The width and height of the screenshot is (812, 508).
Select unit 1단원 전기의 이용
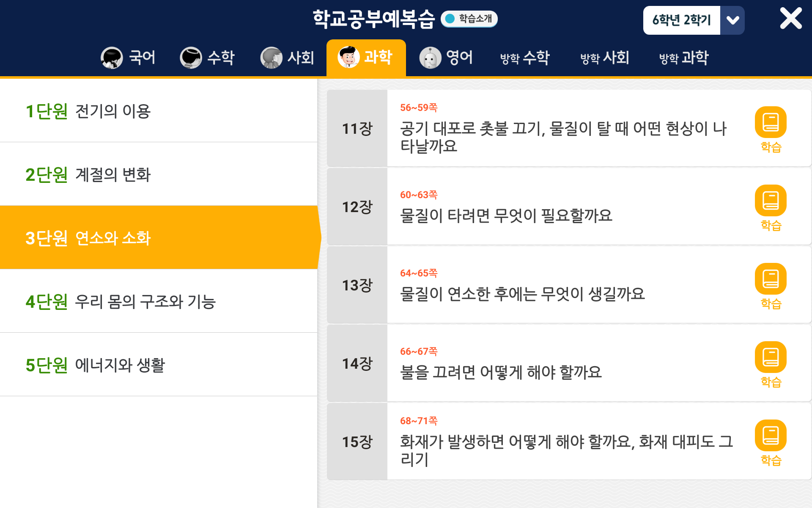[x=159, y=111]
